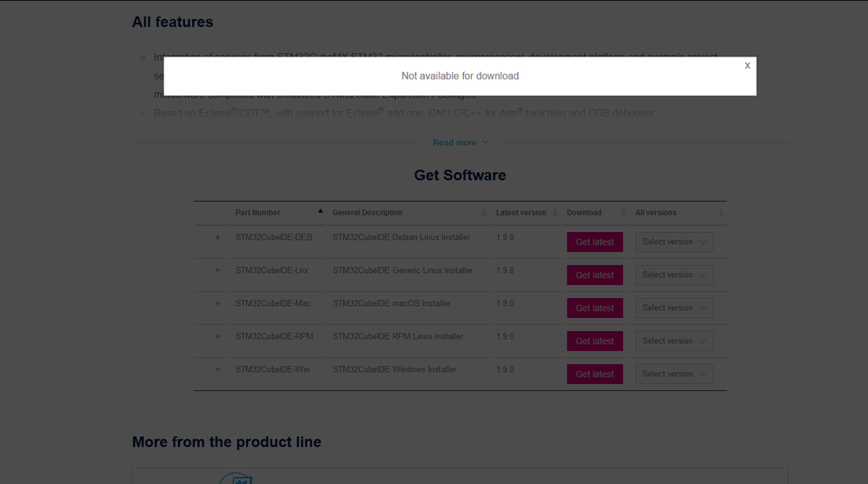Open Select version dropdown for STM32CubeIDE-DEB
Screen dimensions: 868x484
pos(674,242)
